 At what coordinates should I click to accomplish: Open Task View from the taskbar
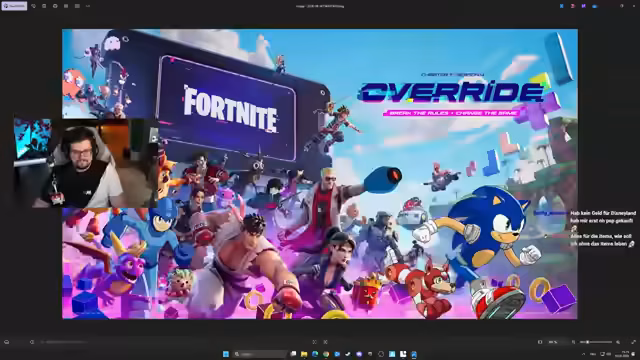coord(293,354)
